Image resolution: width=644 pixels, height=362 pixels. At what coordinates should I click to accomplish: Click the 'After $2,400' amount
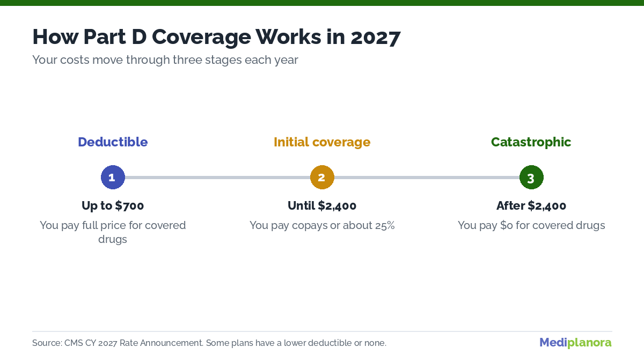point(531,206)
